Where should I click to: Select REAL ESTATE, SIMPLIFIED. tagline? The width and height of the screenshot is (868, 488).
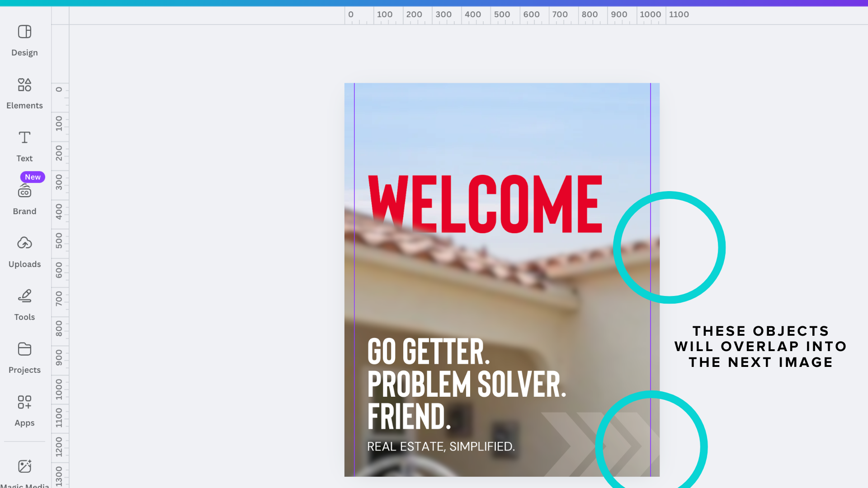click(441, 446)
